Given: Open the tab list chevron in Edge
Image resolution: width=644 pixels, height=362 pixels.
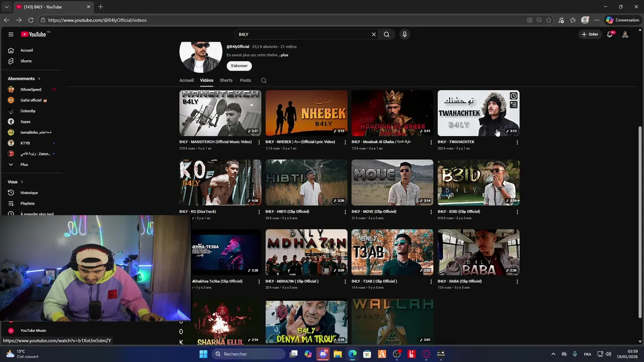Looking at the screenshot, I should (x=7, y=7).
